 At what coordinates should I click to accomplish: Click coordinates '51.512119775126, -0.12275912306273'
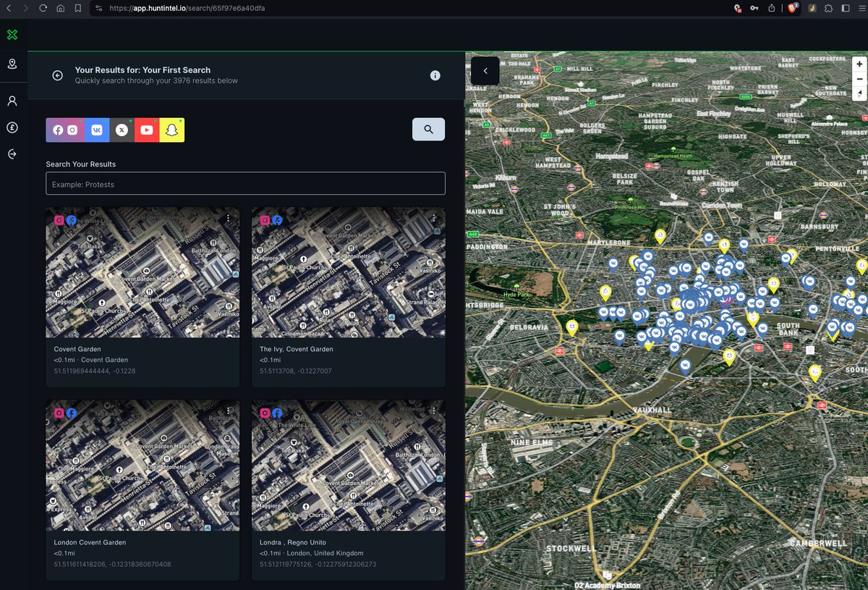[x=318, y=564]
